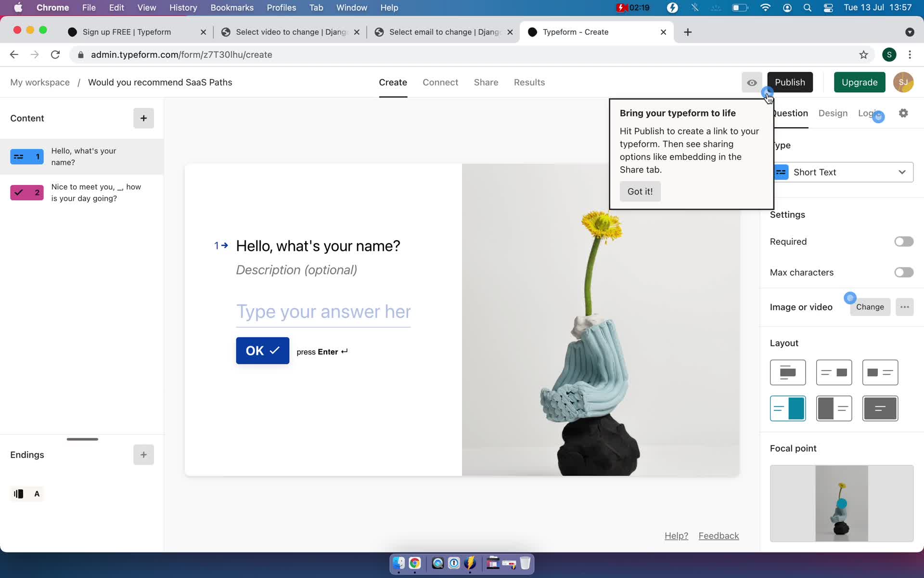This screenshot has height=578, width=924.
Task: Toggle the Required setting switch
Action: 903,240
